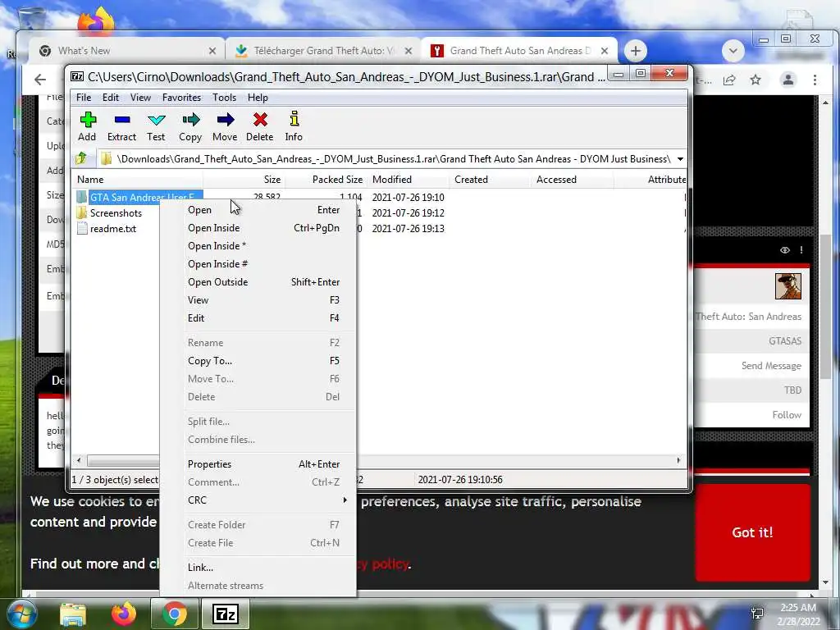Click the Add toolbar icon in 7-Zip

tap(88, 120)
